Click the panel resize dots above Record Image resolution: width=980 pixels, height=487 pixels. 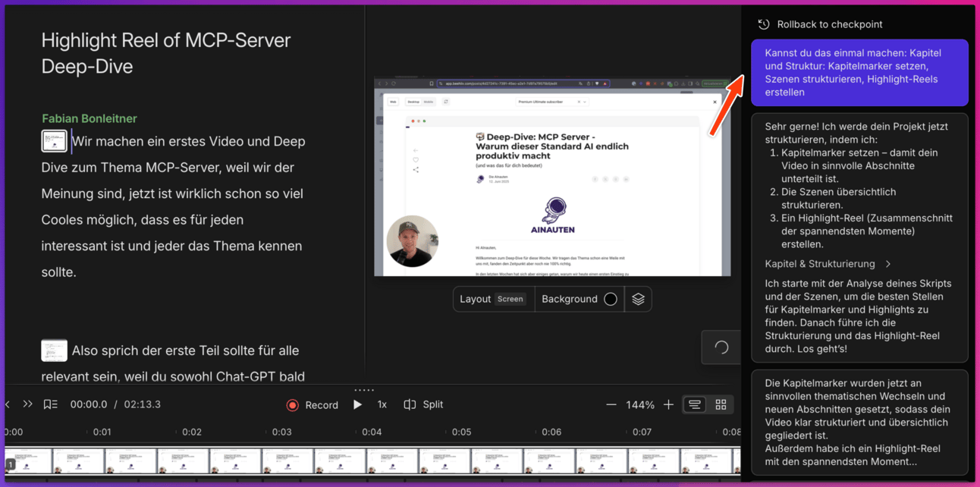pos(364,390)
